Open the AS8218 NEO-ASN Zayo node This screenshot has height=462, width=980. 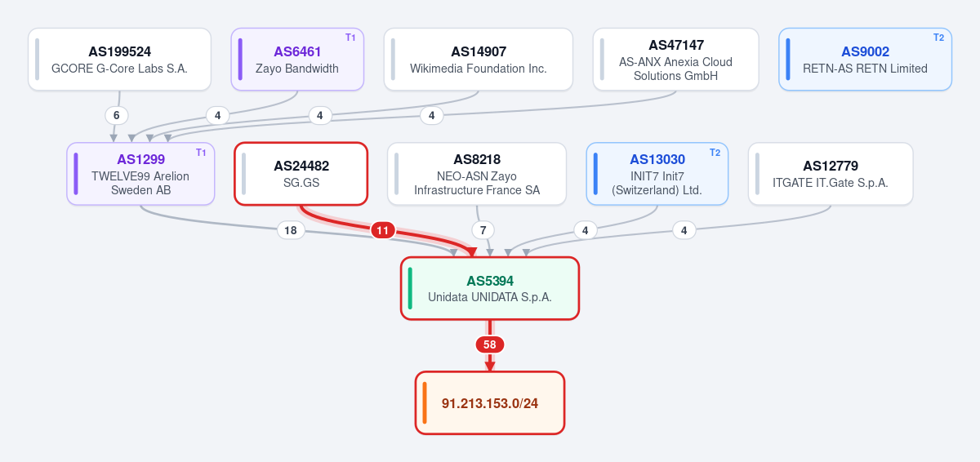click(477, 174)
